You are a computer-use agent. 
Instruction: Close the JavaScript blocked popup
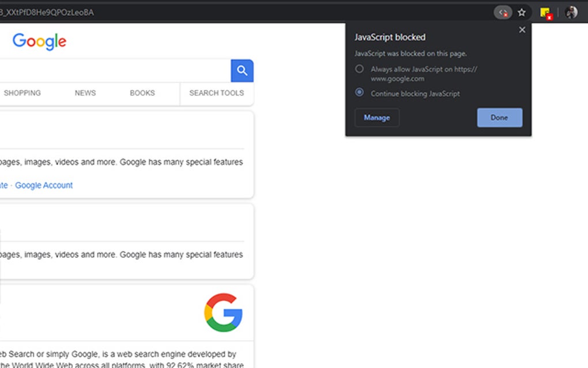[x=522, y=30]
